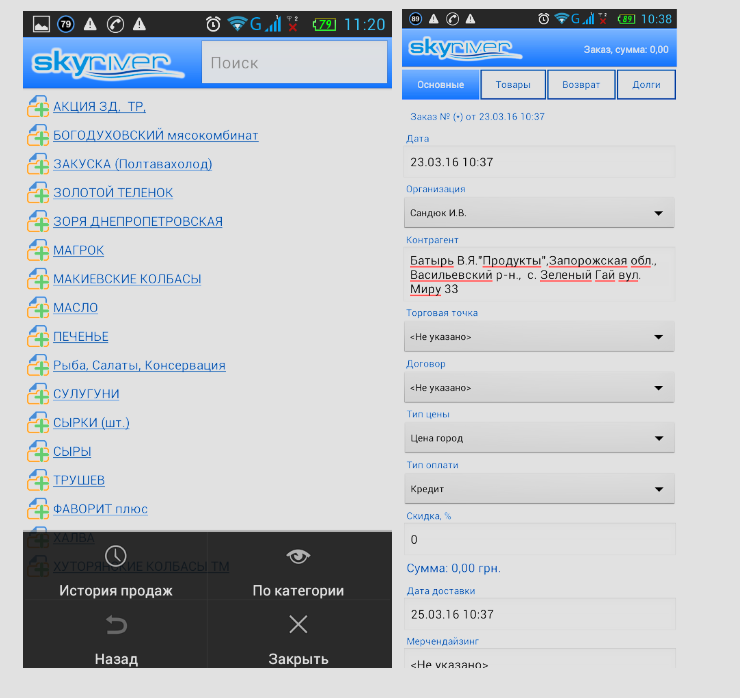The image size is (740, 698).
Task: Open the Торговая точка dropdown
Action: [x=540, y=337]
